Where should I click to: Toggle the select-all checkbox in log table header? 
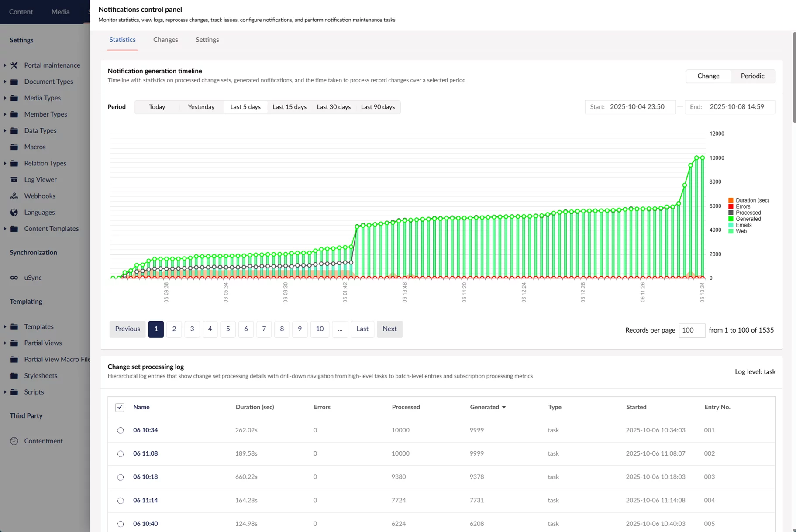(x=120, y=407)
